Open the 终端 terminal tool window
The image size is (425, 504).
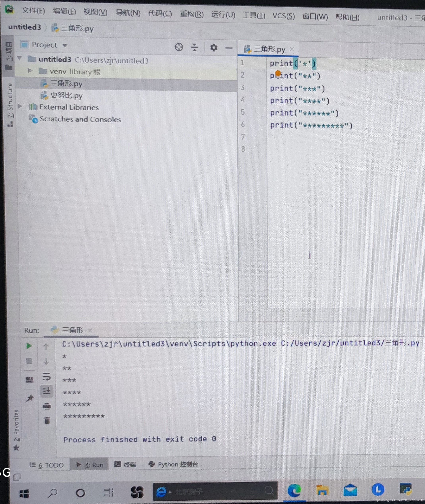(x=125, y=464)
